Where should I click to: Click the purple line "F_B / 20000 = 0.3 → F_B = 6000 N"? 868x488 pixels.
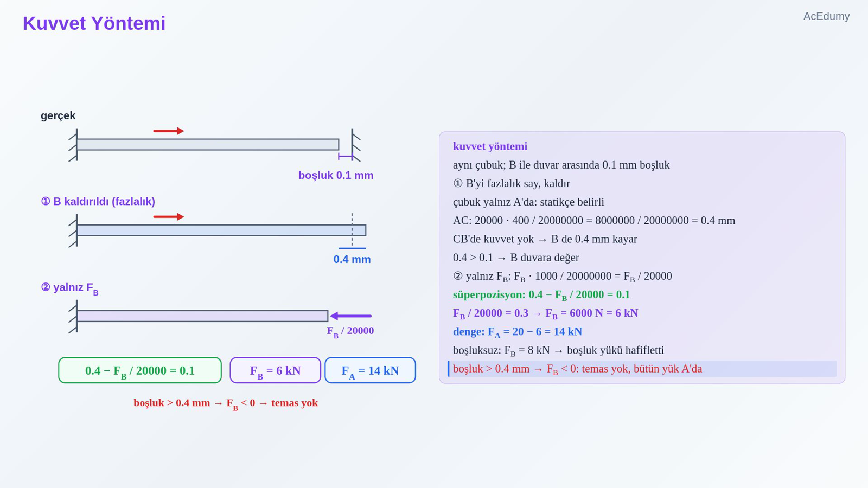coord(545,313)
